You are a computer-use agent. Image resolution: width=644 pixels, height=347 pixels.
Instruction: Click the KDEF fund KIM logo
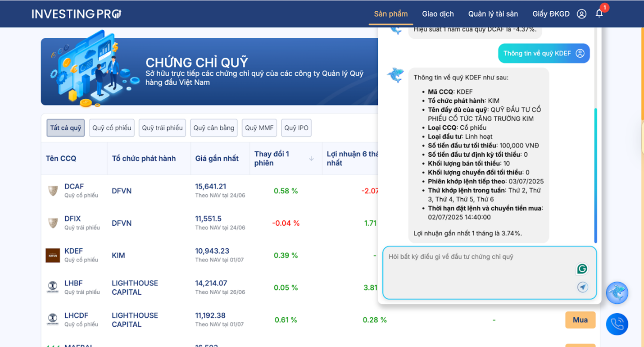(x=53, y=256)
